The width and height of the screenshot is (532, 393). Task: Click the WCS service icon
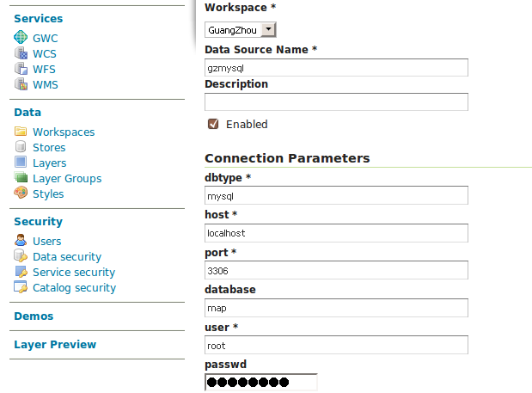pyautogui.click(x=21, y=53)
